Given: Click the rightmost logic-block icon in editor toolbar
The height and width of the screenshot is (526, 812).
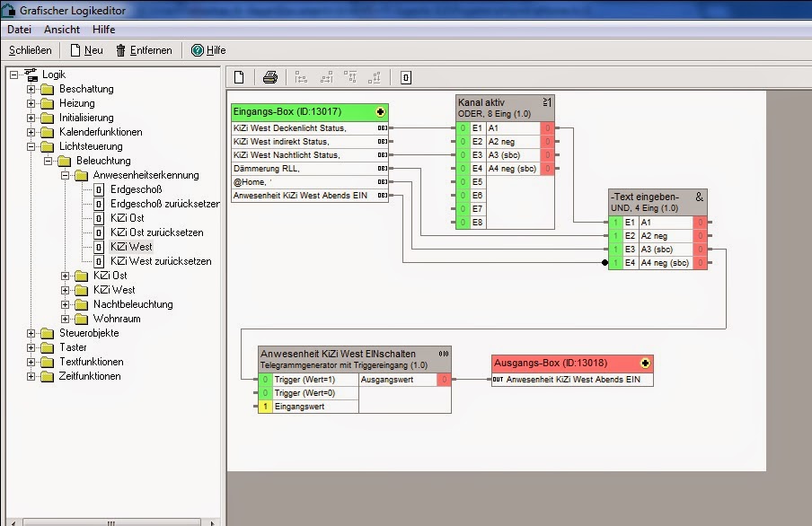Looking at the screenshot, I should click(x=406, y=77).
